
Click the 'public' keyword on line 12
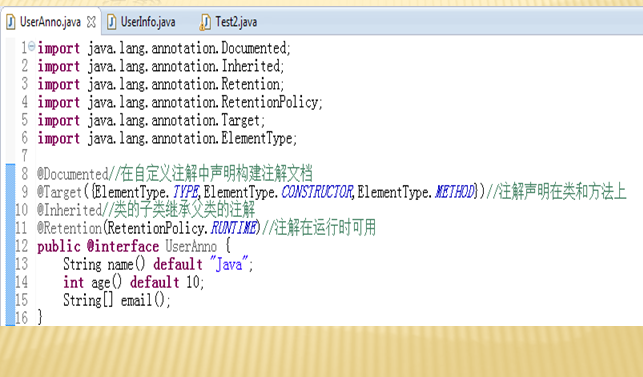pyautogui.click(x=59, y=246)
